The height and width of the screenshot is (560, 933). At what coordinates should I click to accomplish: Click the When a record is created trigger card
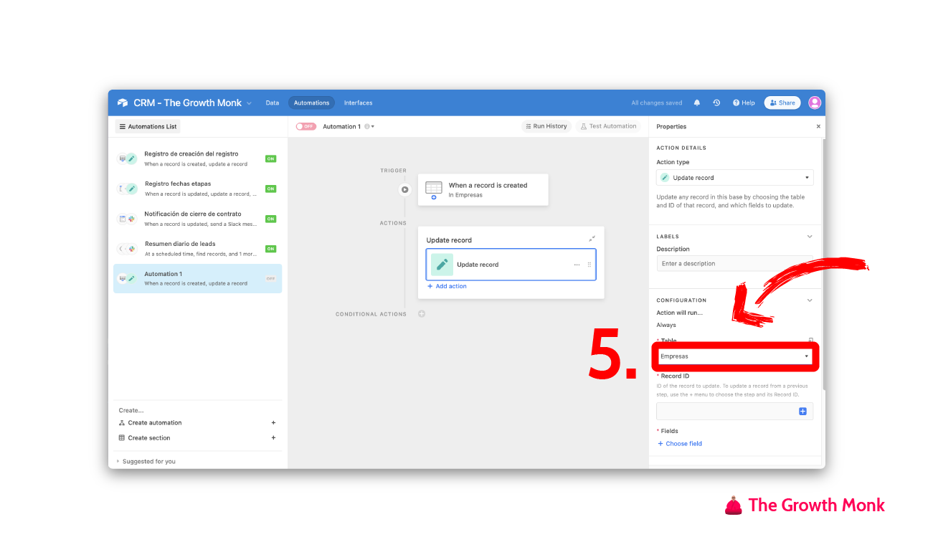coord(483,189)
